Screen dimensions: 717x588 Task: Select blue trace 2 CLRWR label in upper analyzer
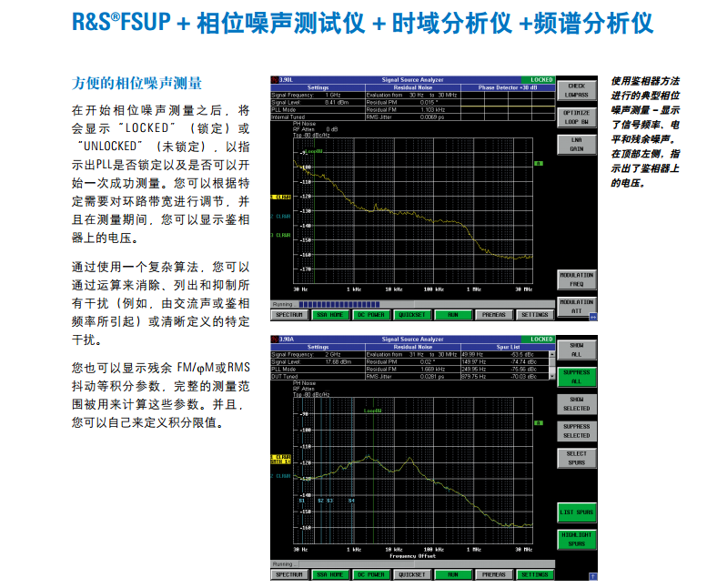pos(281,217)
